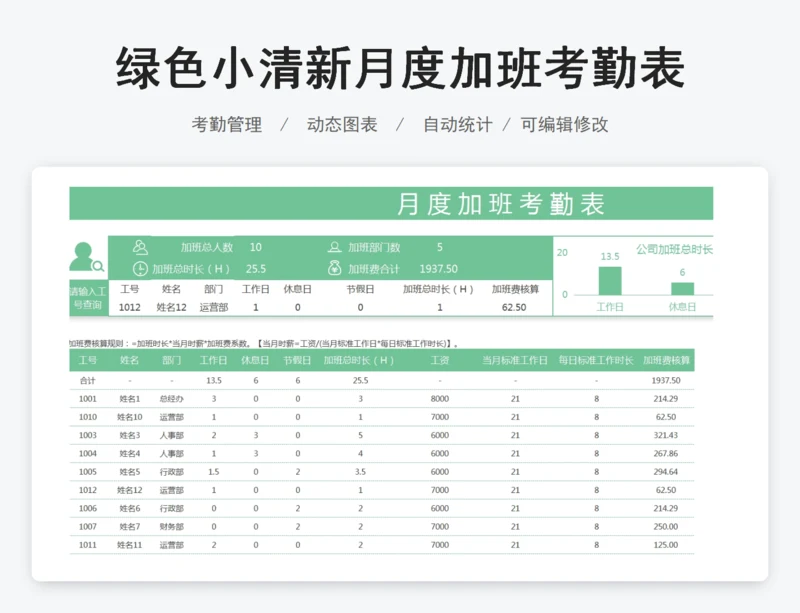This screenshot has height=613, width=800.
Task: Select employee ID cell 1011
Action: 88,545
